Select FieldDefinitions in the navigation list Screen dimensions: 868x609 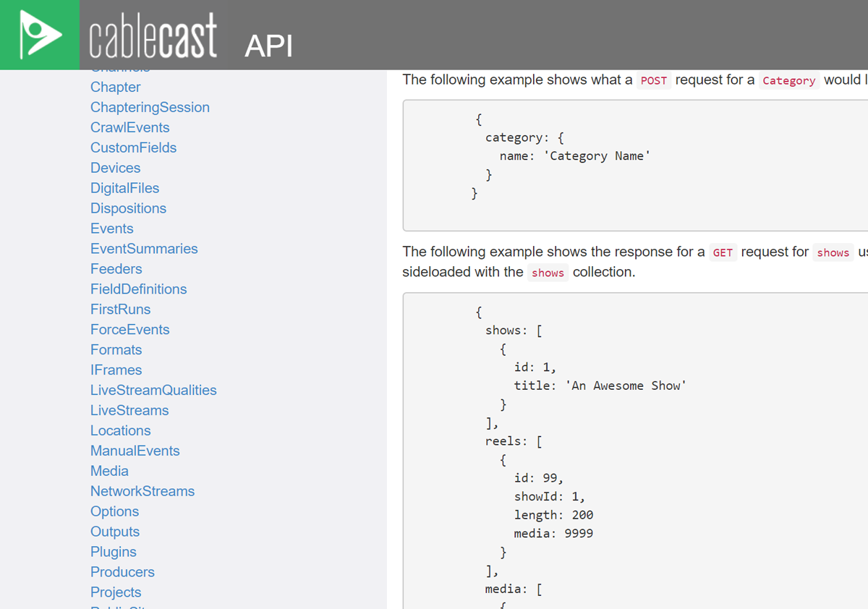click(138, 289)
